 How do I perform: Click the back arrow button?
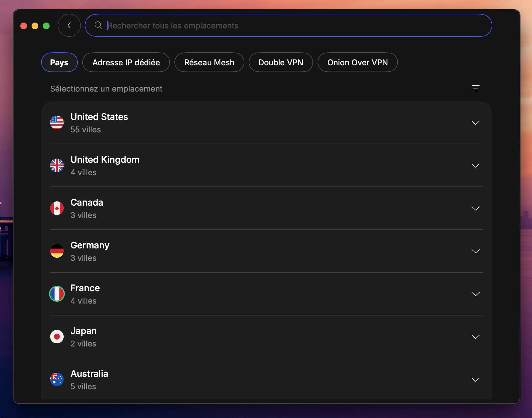click(69, 25)
